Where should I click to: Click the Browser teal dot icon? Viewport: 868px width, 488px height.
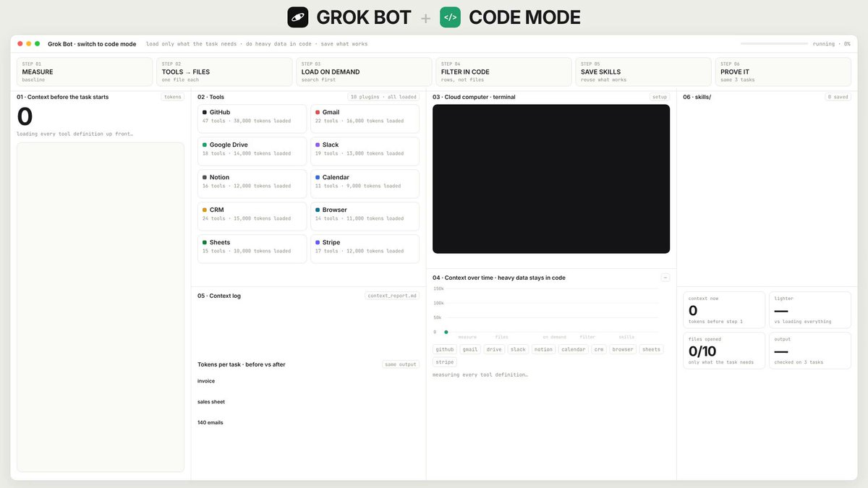(318, 210)
